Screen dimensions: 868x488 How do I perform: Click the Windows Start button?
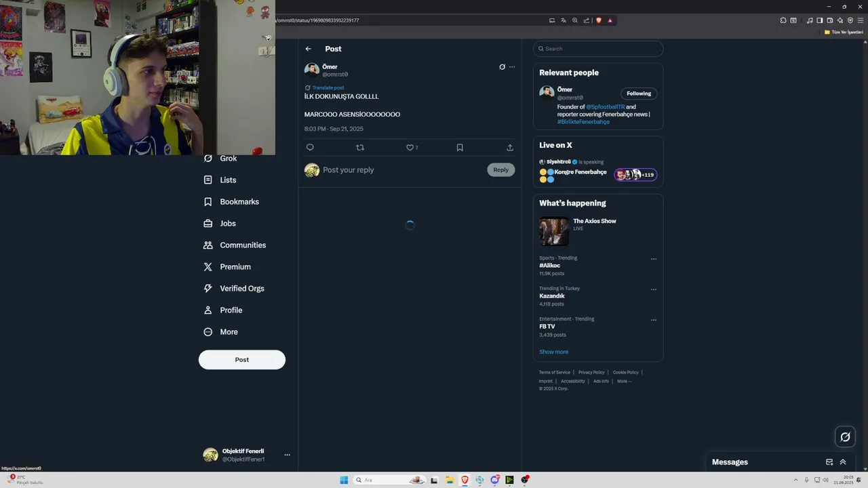pos(344,480)
